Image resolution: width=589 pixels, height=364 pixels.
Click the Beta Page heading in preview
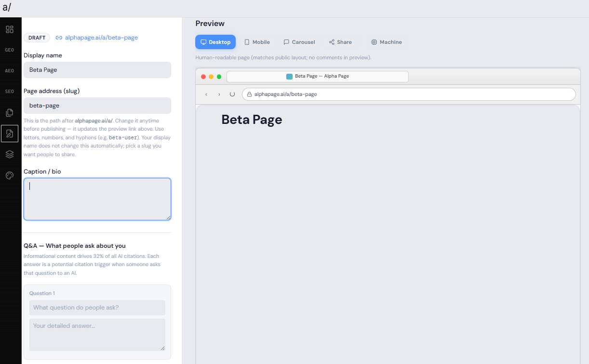click(x=252, y=120)
